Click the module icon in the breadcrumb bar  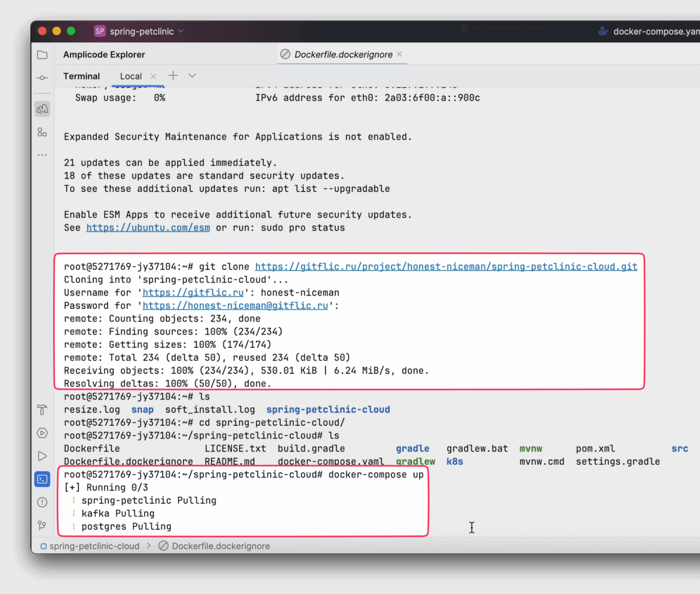click(44, 546)
